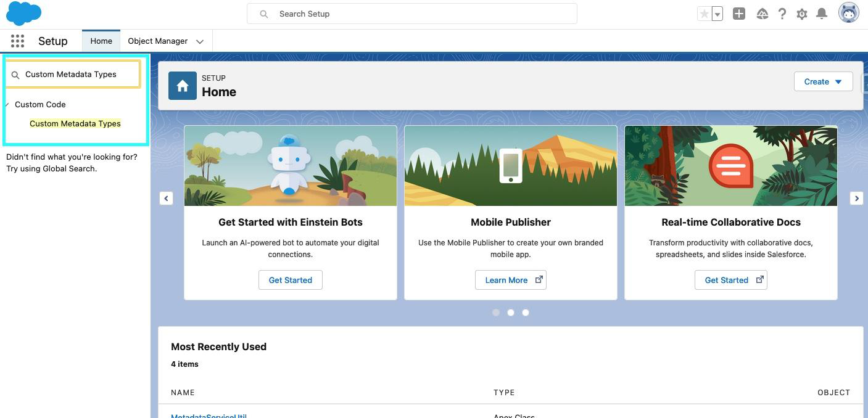Open the Setup gear icon
Image resolution: width=868 pixels, height=418 pixels.
801,14
